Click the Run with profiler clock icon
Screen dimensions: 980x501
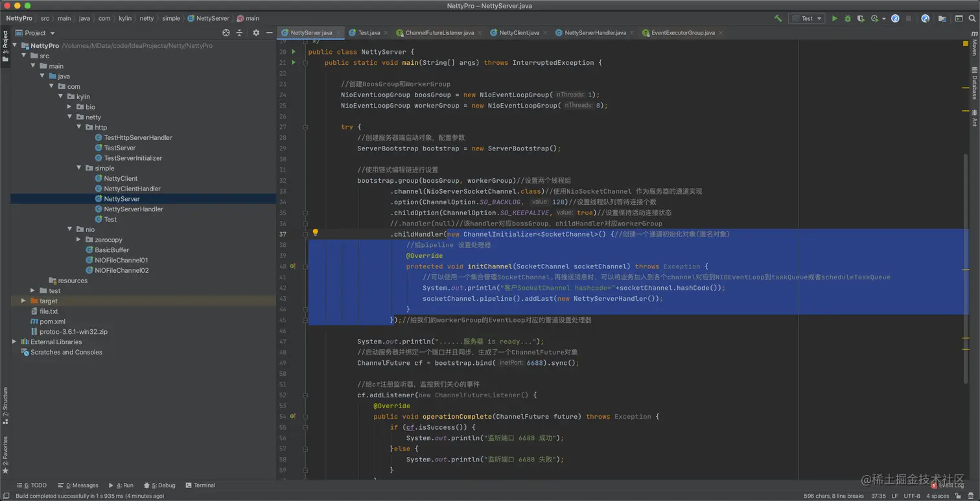point(875,18)
